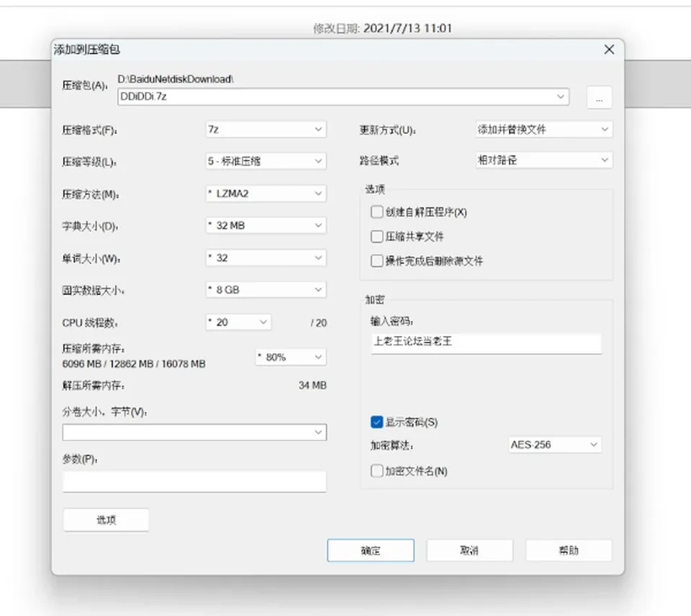Click the 选项 options button

pyautogui.click(x=106, y=520)
